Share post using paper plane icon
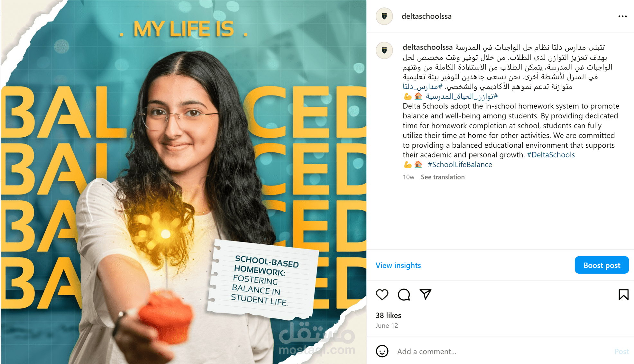Image resolution: width=634 pixels, height=364 pixels. click(x=425, y=294)
